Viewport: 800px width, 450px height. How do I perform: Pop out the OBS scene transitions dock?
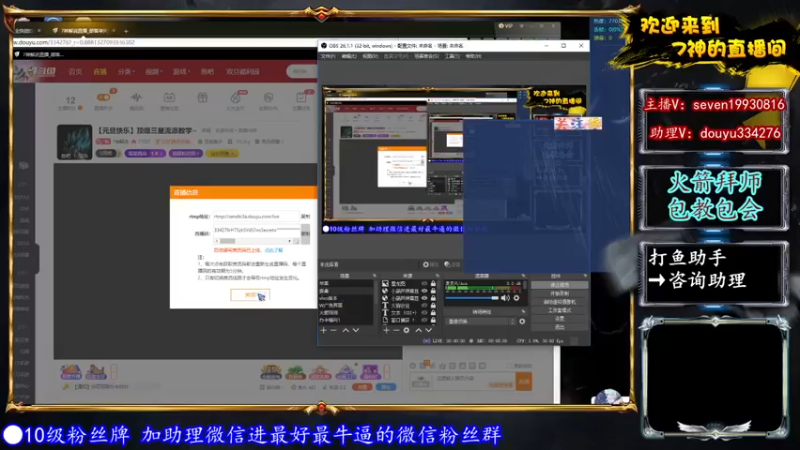click(523, 311)
